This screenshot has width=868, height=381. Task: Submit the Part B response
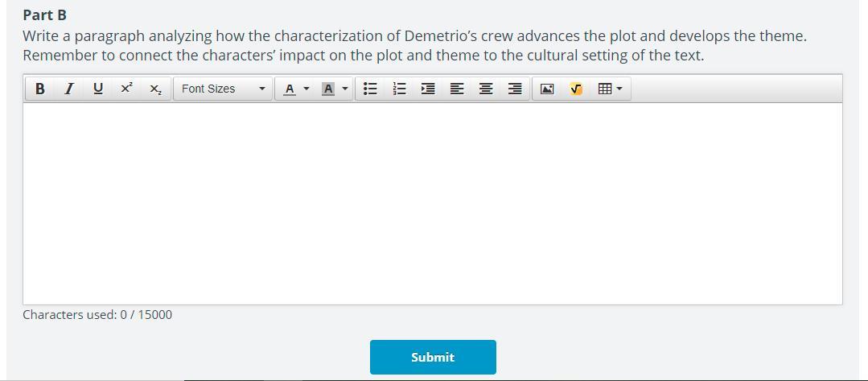433,357
